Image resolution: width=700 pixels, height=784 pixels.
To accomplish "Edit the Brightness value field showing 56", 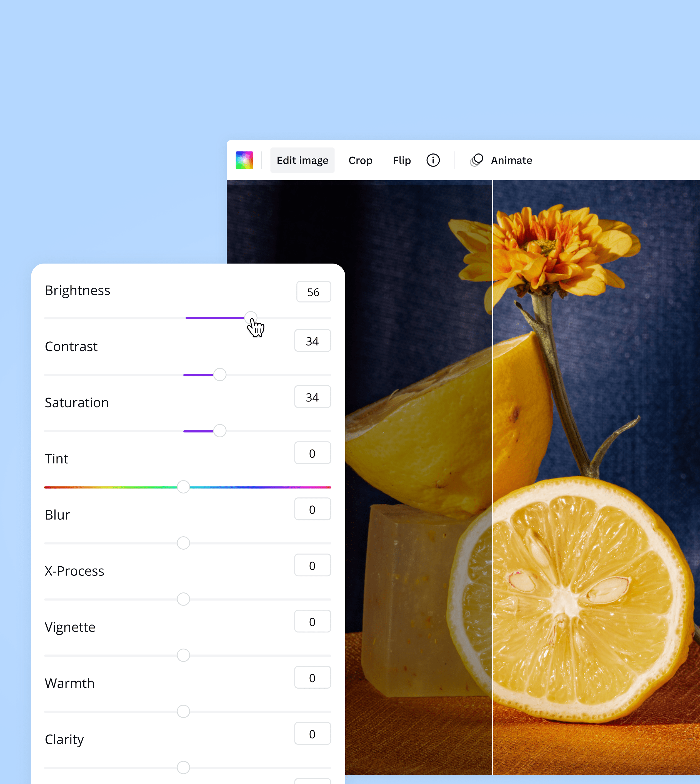I will tap(313, 292).
